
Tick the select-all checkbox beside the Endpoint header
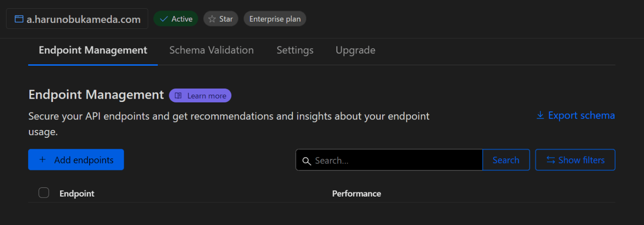pyautogui.click(x=44, y=193)
